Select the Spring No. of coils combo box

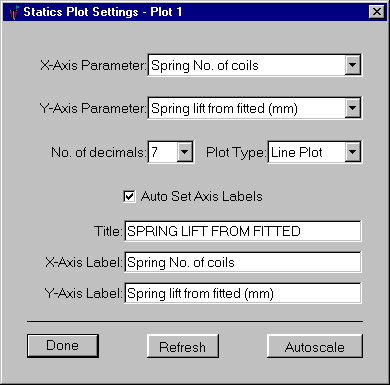(x=255, y=65)
